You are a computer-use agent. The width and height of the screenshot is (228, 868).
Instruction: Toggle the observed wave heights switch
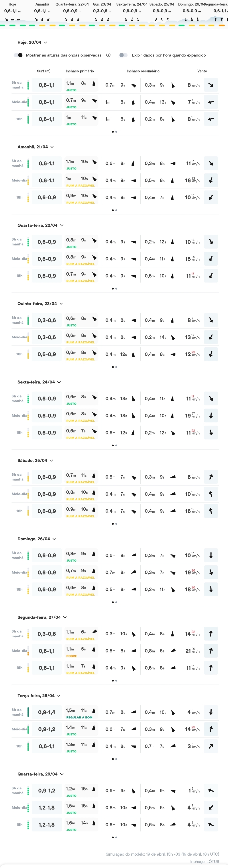[18, 55]
